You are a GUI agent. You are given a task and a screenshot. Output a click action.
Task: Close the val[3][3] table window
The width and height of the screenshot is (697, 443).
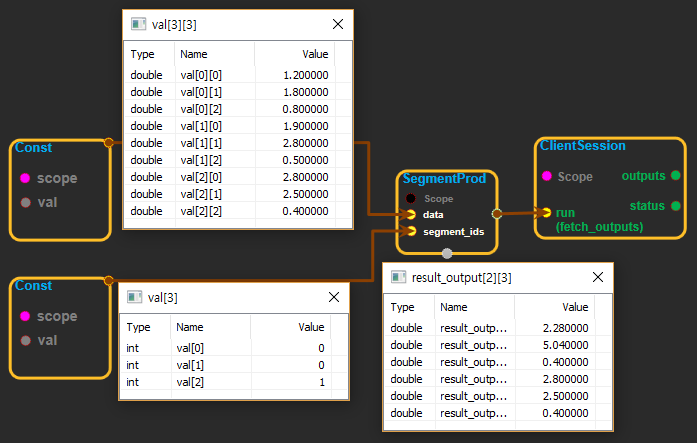338,24
